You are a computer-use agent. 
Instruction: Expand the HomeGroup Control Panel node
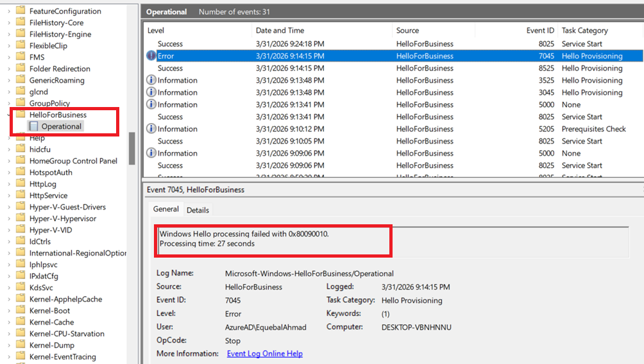click(8, 161)
